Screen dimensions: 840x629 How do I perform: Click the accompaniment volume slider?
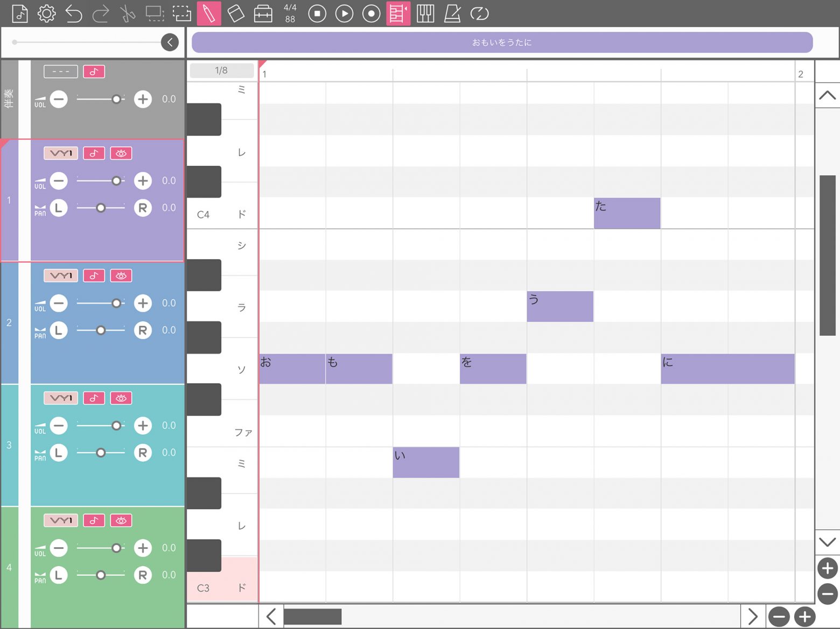101,99
